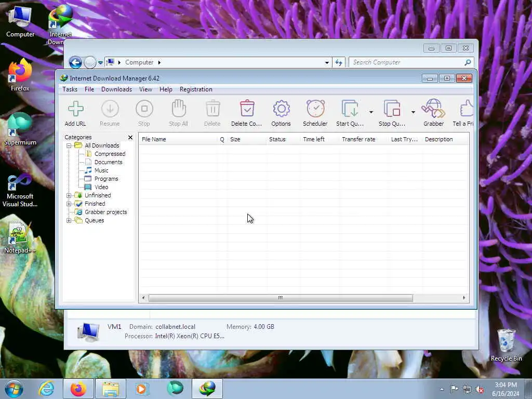Click the Stop All hand icon

click(x=179, y=113)
